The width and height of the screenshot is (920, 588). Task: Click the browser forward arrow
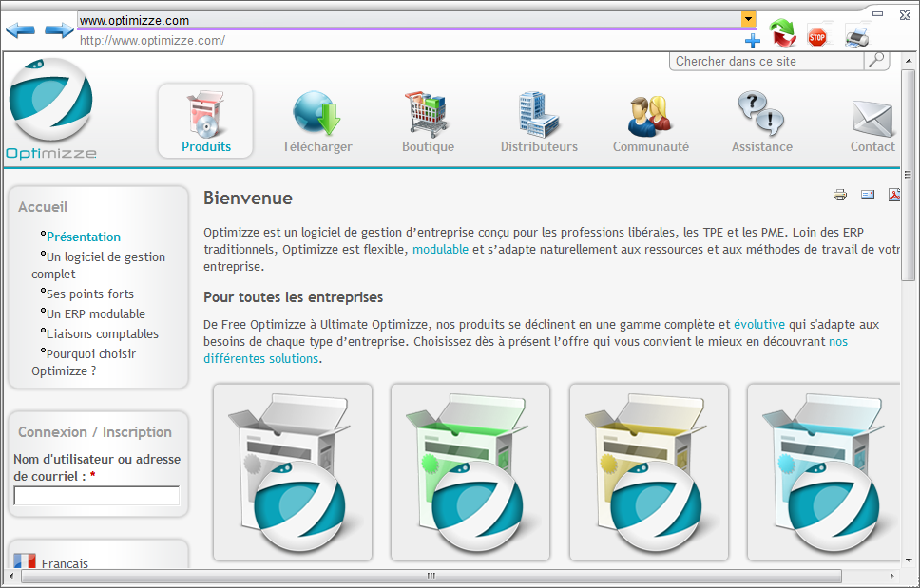coord(59,30)
